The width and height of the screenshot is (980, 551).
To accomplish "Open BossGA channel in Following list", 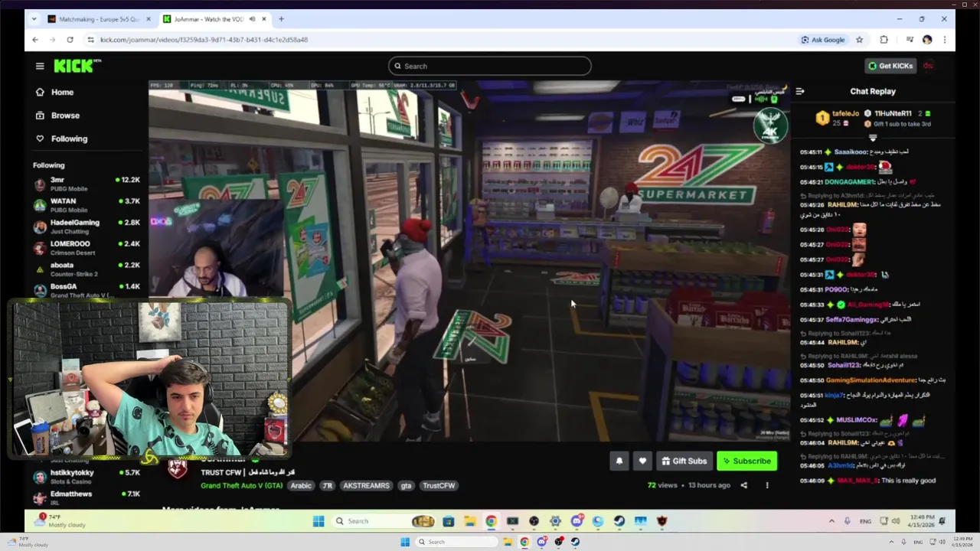I will coord(87,289).
